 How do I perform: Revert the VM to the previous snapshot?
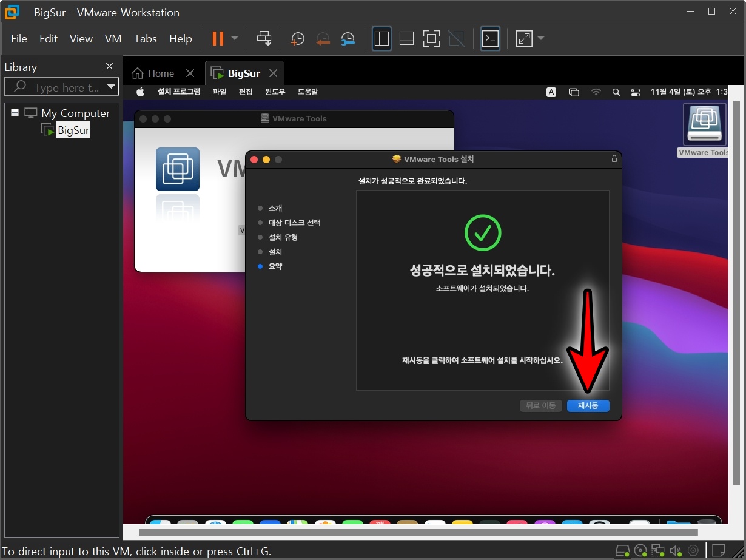click(323, 39)
